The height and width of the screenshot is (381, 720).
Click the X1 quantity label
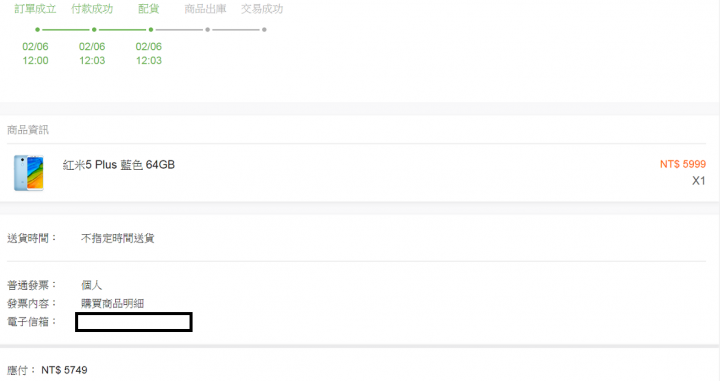point(699,181)
